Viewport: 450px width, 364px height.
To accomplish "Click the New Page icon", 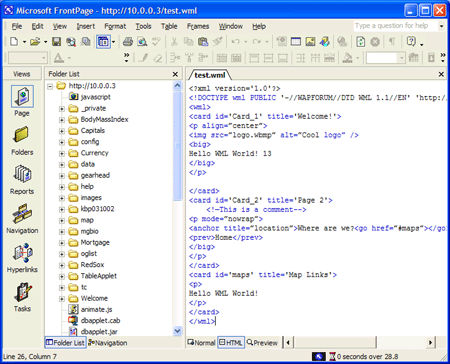I will (14, 42).
